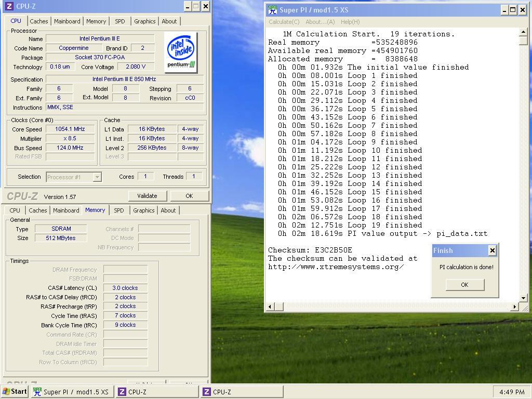Open the Windows Start menu

(14, 392)
